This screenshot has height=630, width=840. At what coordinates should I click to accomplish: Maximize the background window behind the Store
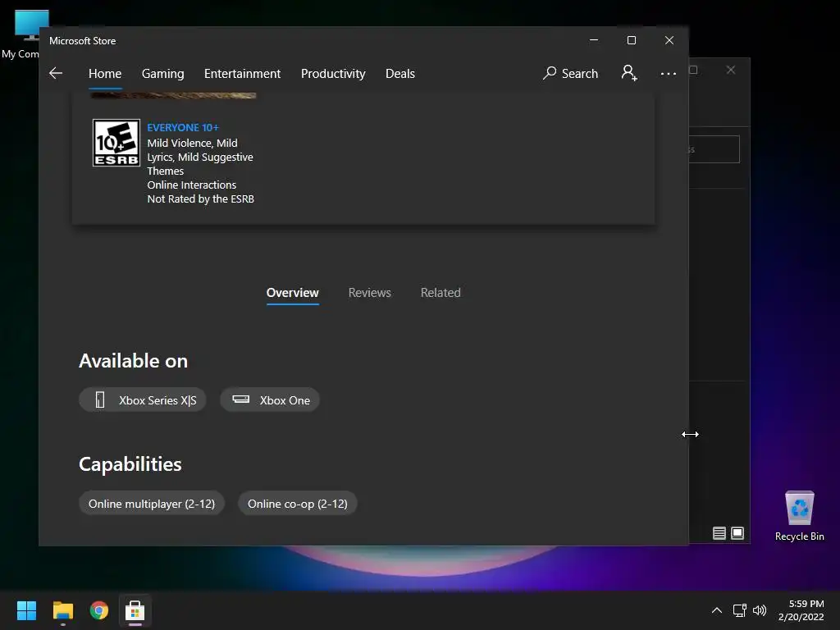click(x=694, y=70)
